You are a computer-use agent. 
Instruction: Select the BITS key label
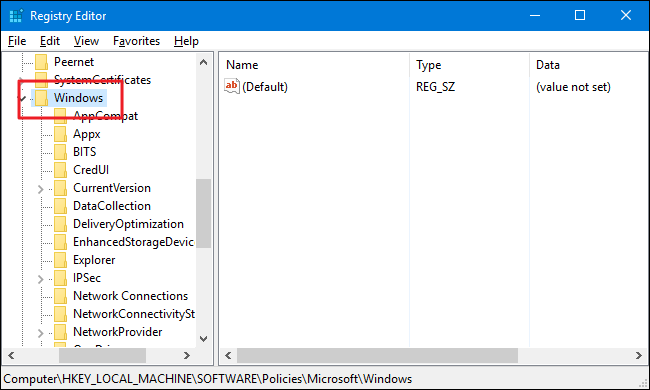85,152
